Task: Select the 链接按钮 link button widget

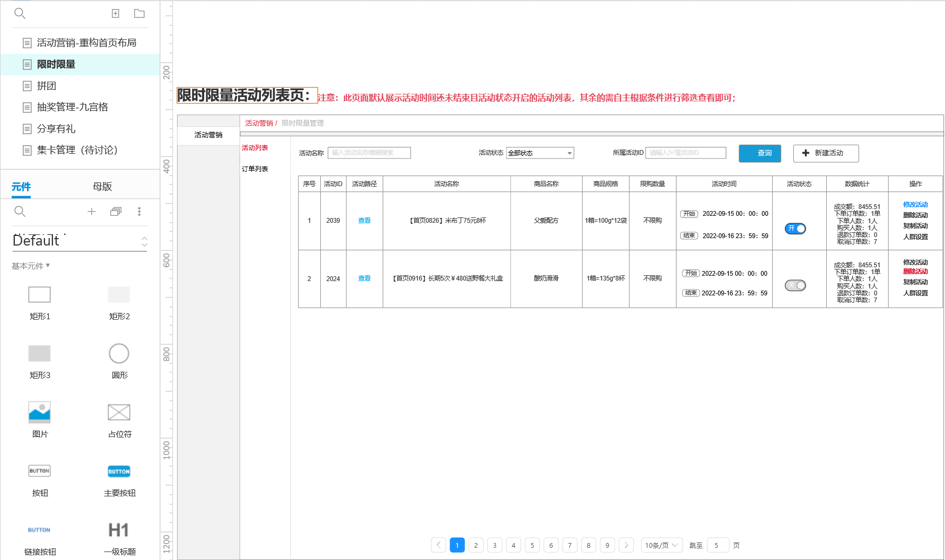Action: click(x=40, y=530)
